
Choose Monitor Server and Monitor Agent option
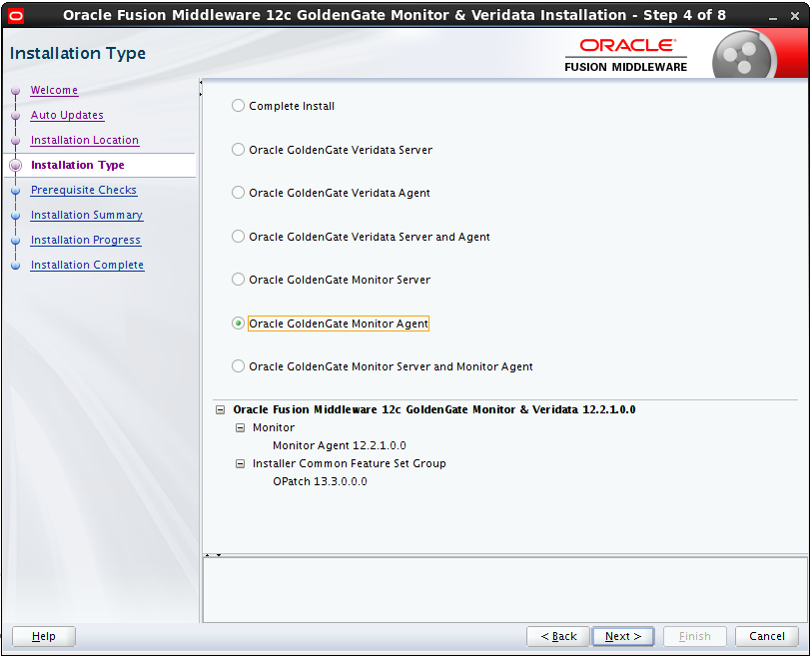(238, 366)
